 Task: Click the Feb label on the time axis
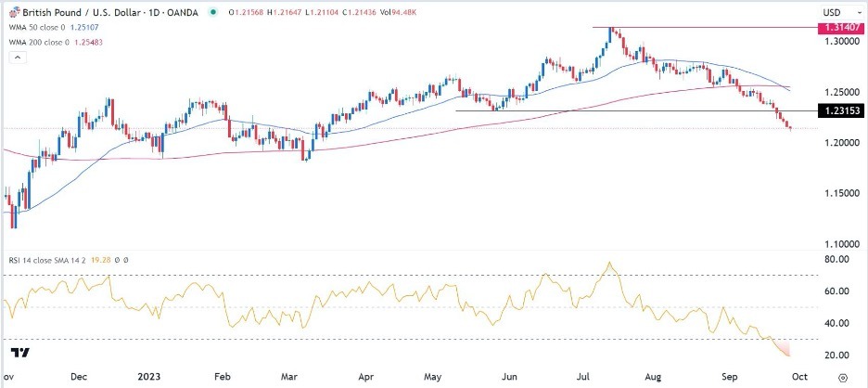[x=222, y=377]
